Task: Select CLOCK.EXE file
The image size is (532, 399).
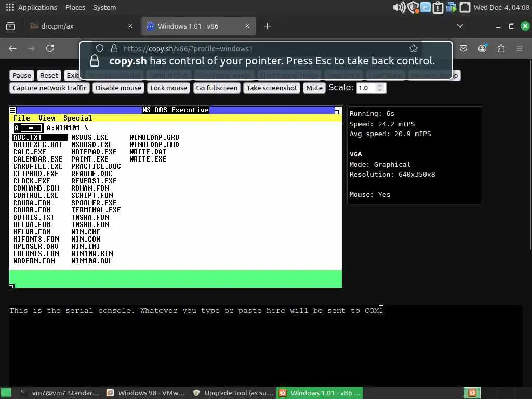Action: pyautogui.click(x=31, y=181)
